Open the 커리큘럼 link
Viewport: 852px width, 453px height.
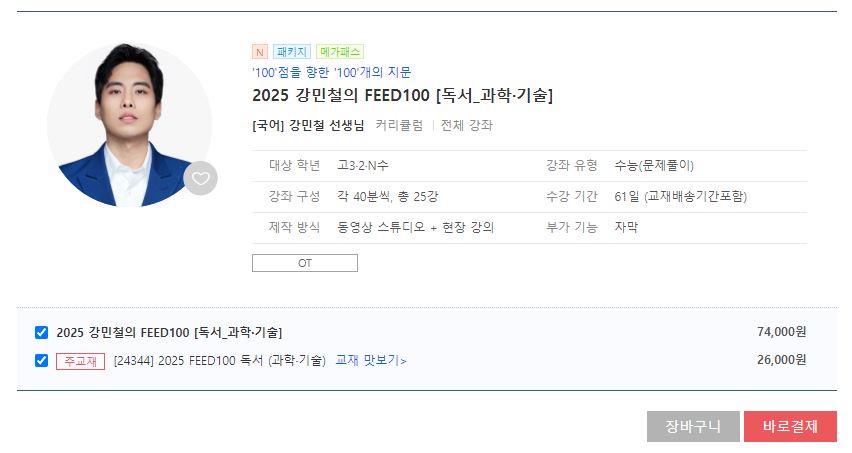(x=399, y=125)
